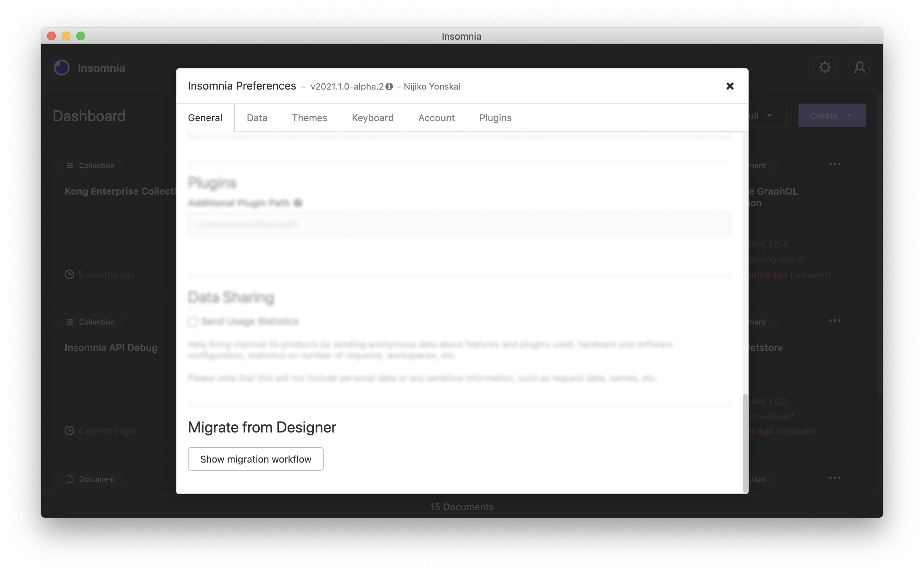Click the Dashboard heading
The height and width of the screenshot is (572, 924).
point(89,116)
